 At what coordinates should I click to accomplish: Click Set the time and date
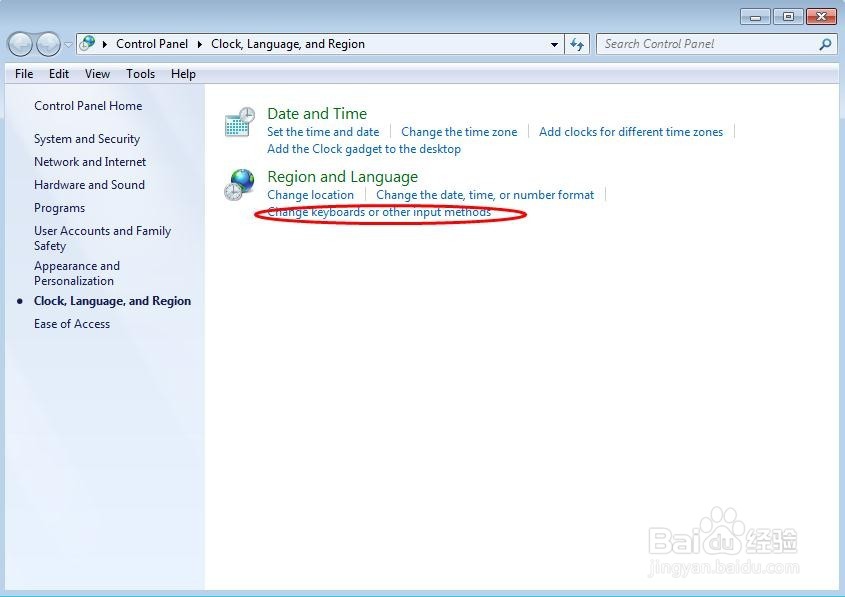click(323, 132)
